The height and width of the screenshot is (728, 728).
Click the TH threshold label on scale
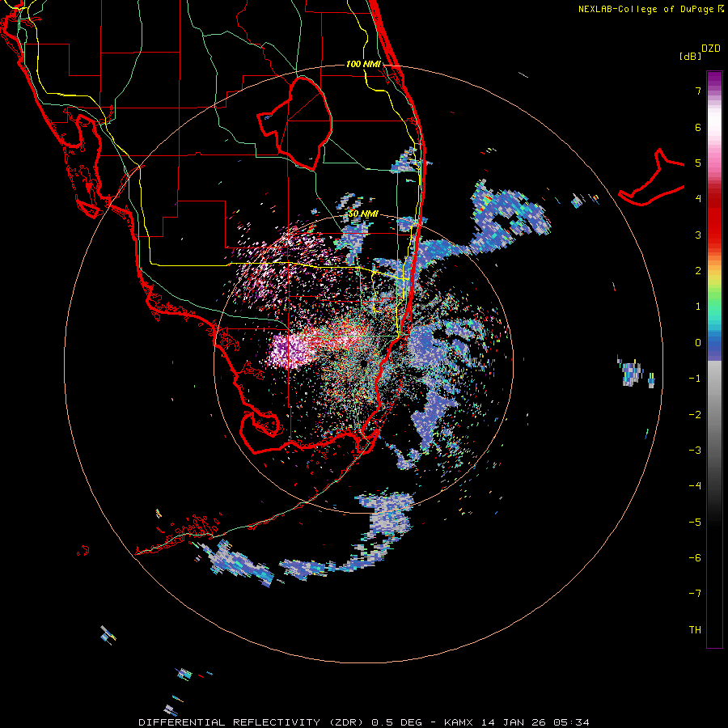[x=695, y=630]
